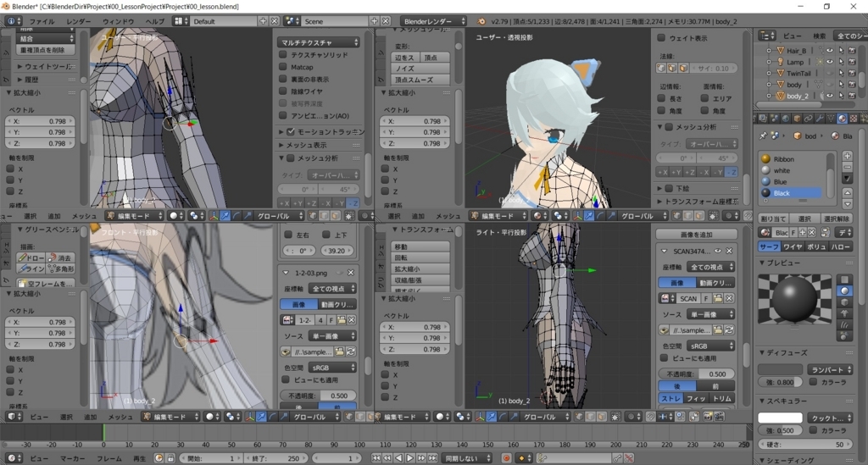The width and height of the screenshot is (868, 465).
Task: Switch material type to ワイヤ tab
Action: click(793, 246)
